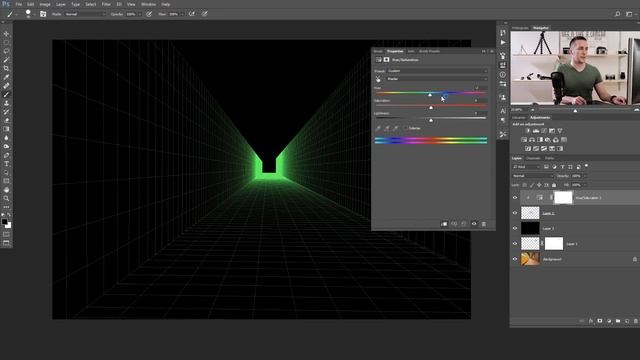Switch to the Paths tab
This screenshot has width=640, height=360.
coord(549,158)
